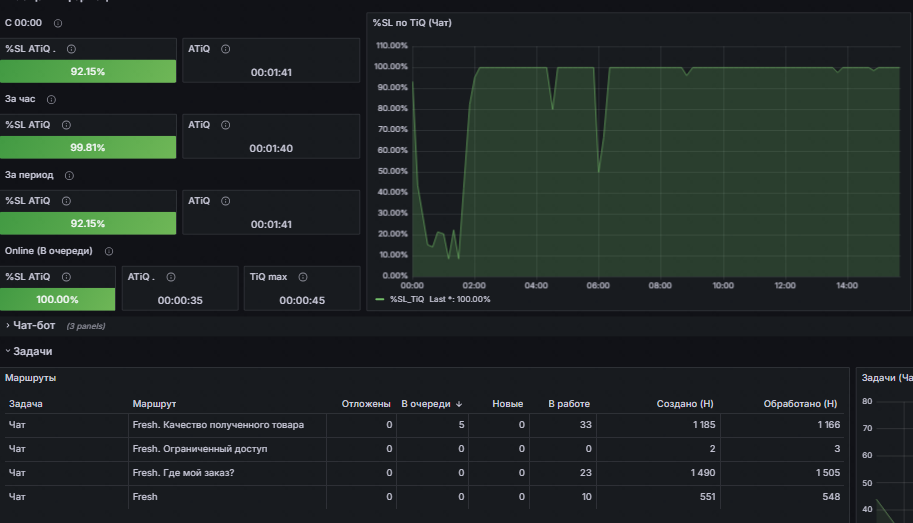Screen dimensions: 913x523
Task: Click info icon of %SL ATiQ under С 00:00
Action: (x=71, y=49)
